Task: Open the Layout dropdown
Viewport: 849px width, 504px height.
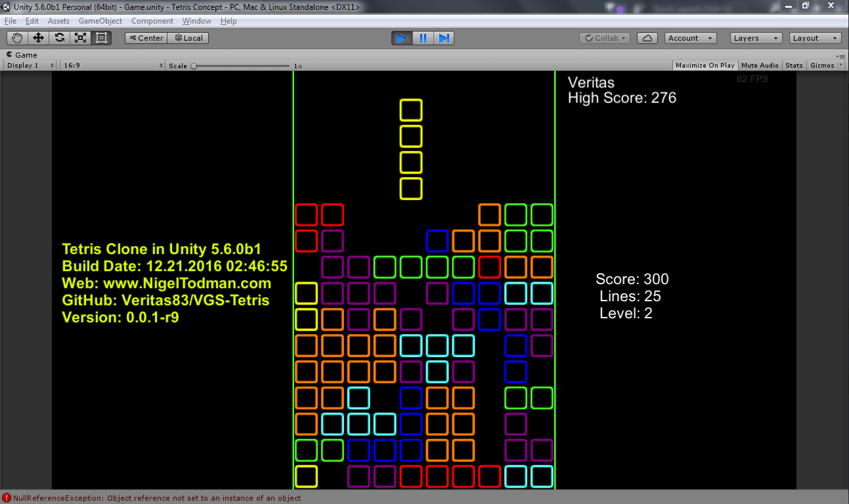Action: pyautogui.click(x=814, y=37)
